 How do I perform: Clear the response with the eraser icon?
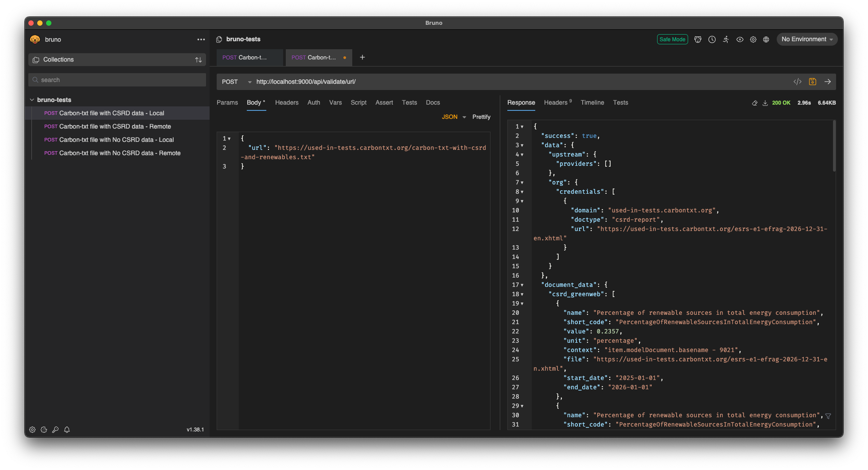tap(755, 103)
